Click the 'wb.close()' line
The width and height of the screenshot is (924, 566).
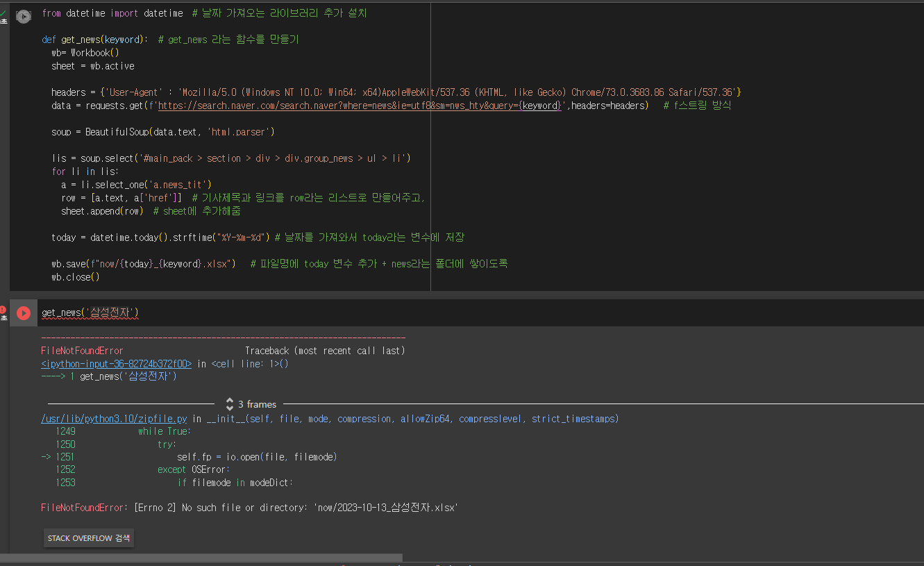point(76,277)
